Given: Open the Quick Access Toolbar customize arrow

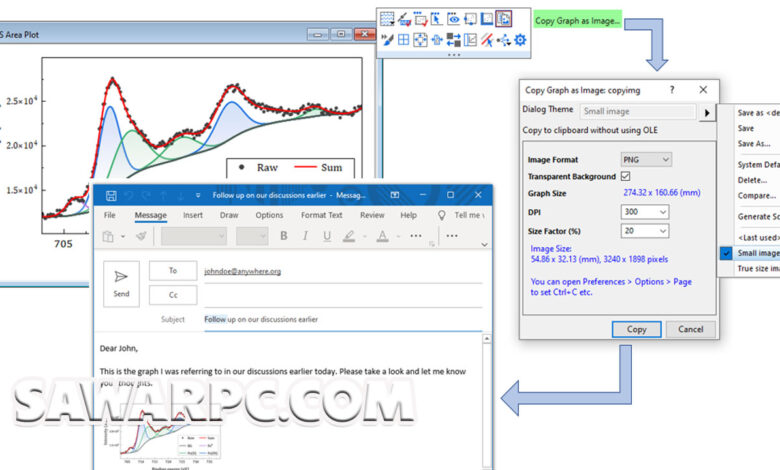Looking at the screenshot, I should tap(198, 195).
